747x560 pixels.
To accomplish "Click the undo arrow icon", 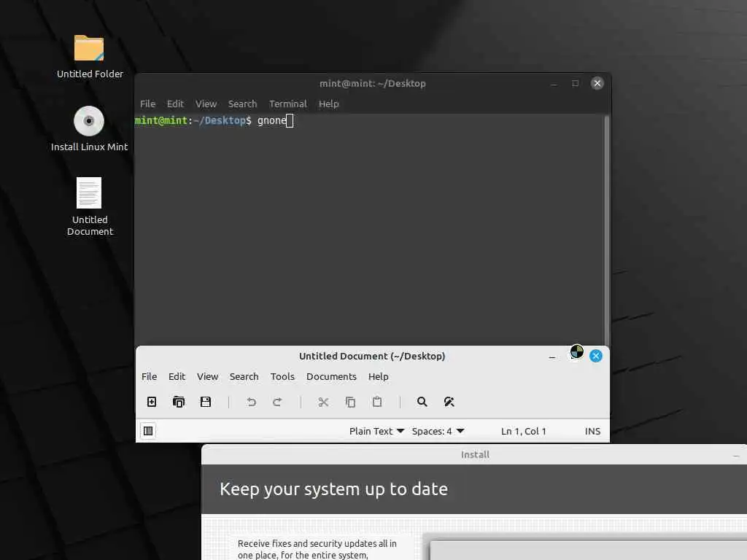I will (251, 402).
